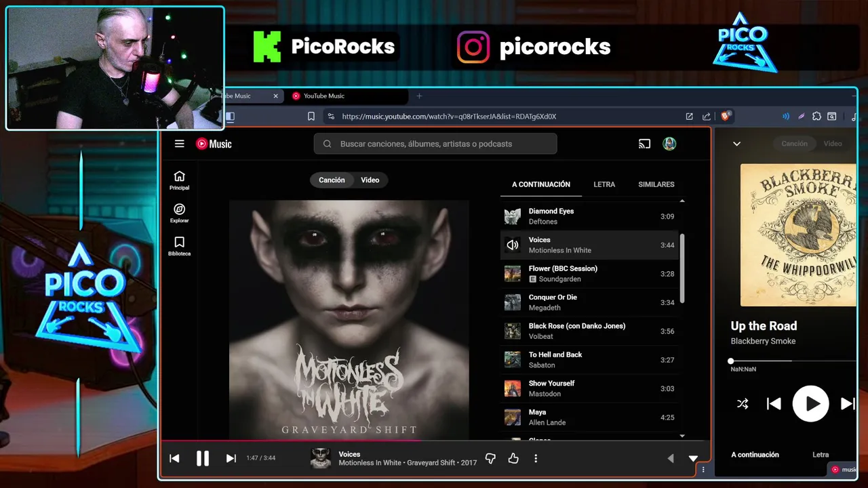Toggle the browser sidebar panel icon
The width and height of the screenshot is (868, 488).
point(230,116)
